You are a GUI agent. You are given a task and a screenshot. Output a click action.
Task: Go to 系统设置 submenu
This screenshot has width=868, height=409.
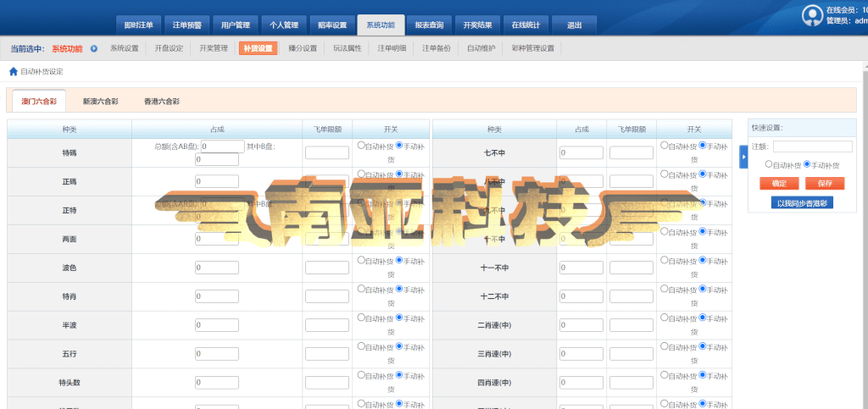click(x=124, y=48)
